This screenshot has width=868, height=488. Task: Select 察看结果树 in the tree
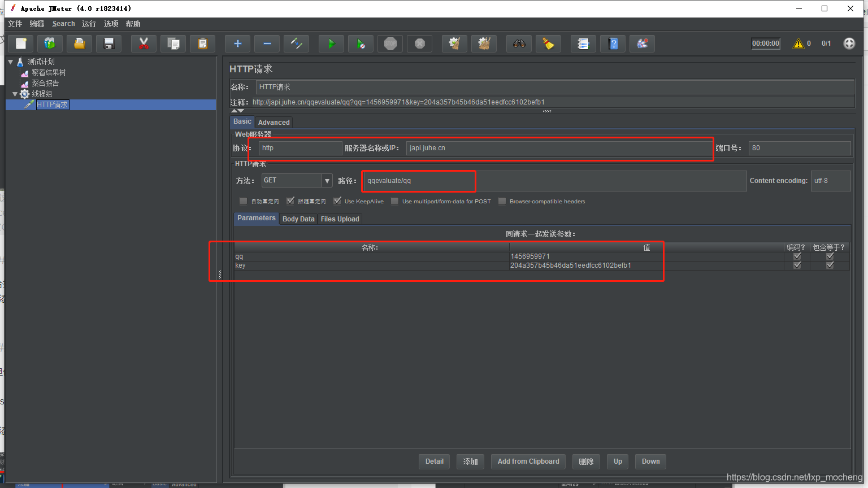(49, 72)
